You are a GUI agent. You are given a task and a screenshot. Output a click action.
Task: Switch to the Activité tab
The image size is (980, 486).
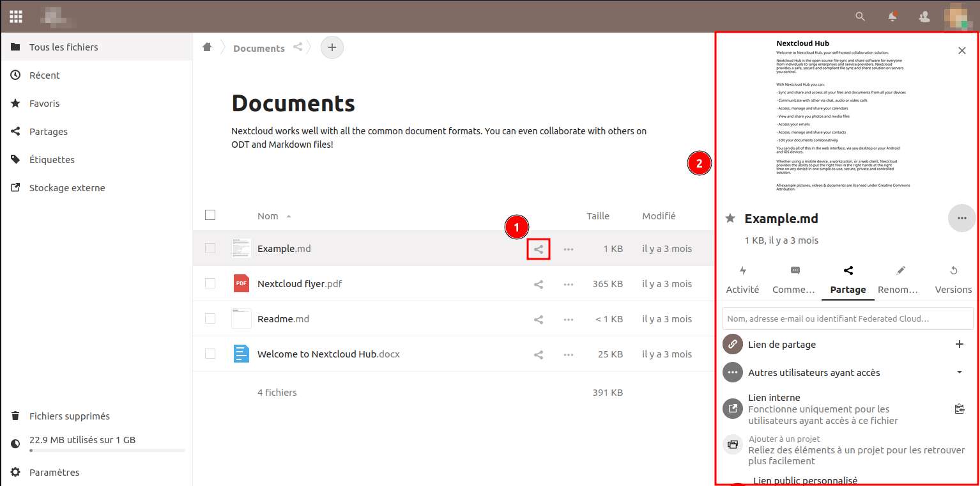742,281
